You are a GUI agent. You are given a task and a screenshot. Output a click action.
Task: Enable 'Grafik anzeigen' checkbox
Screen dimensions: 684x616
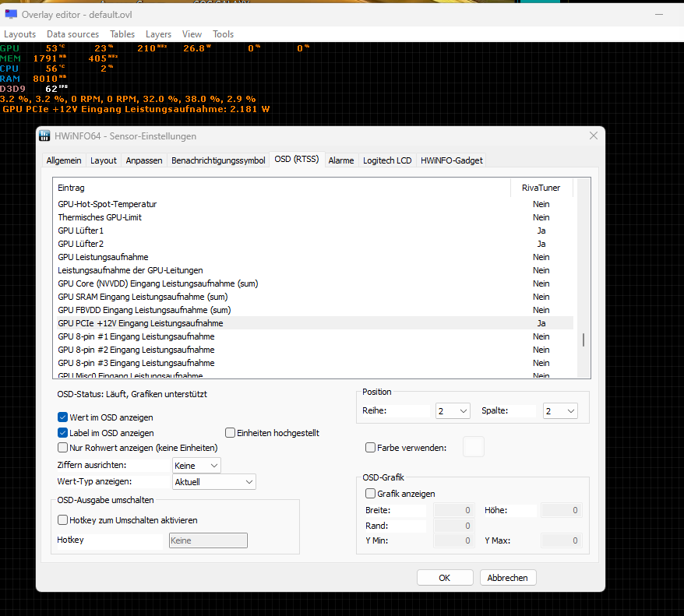pos(370,494)
